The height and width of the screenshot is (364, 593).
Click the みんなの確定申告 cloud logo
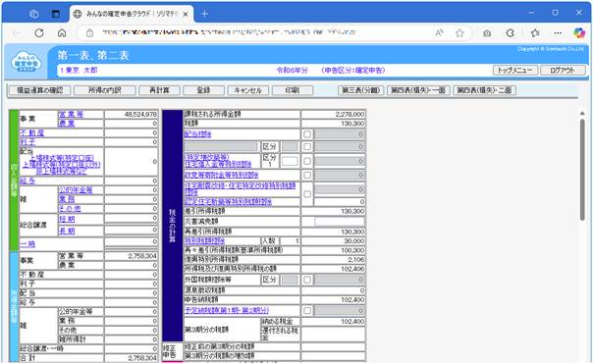click(x=27, y=63)
